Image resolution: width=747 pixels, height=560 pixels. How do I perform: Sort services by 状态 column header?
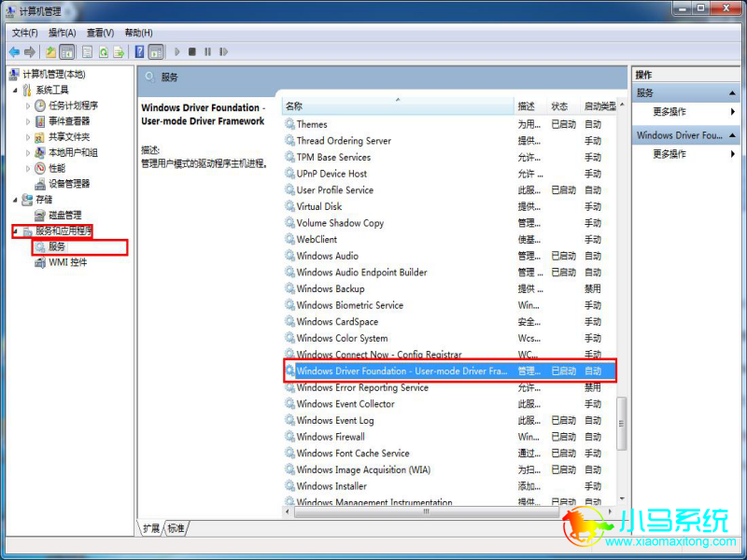click(x=564, y=106)
